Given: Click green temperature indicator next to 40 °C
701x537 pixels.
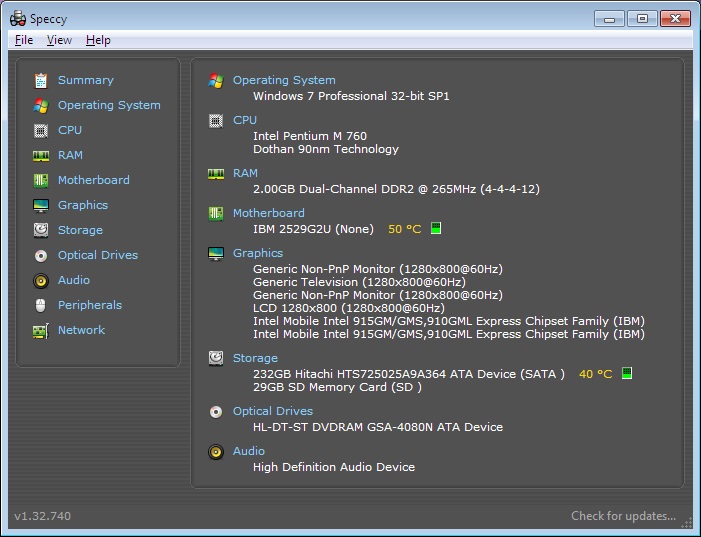Looking at the screenshot, I should coord(627,373).
